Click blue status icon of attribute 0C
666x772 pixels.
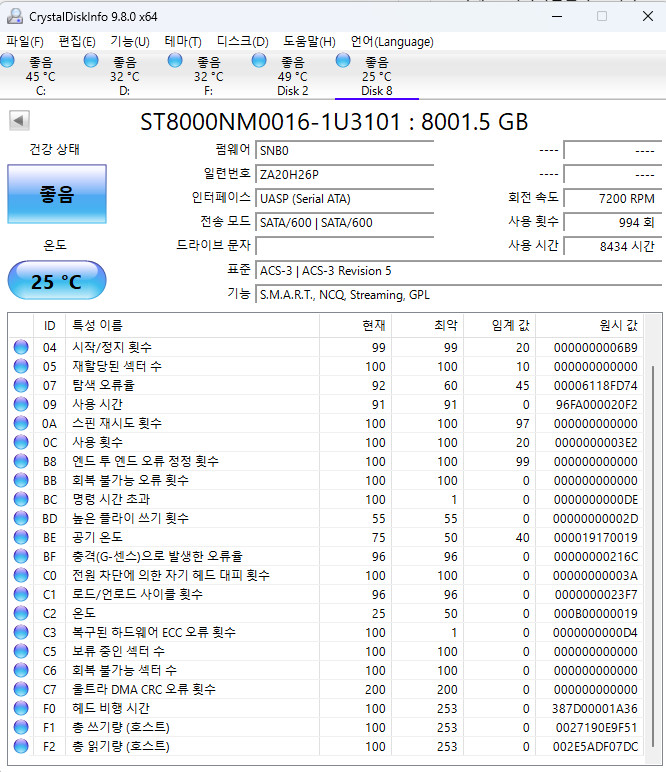[x=21, y=442]
